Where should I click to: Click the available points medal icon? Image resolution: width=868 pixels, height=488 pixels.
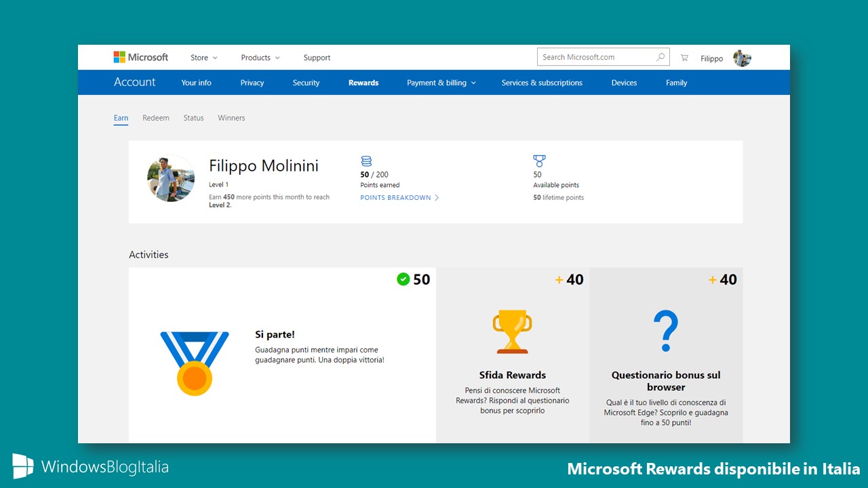(x=539, y=161)
